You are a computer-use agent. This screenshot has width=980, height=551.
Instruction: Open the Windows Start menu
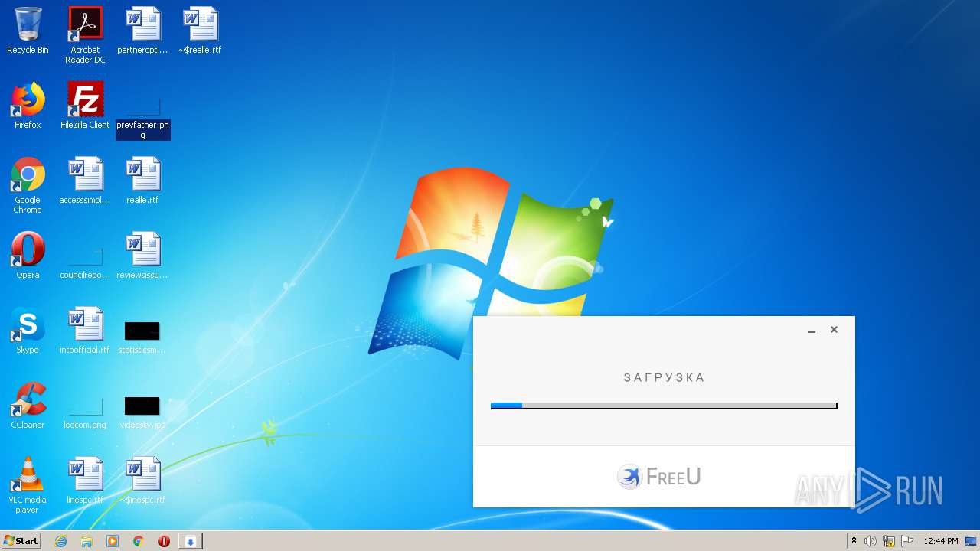[21, 540]
